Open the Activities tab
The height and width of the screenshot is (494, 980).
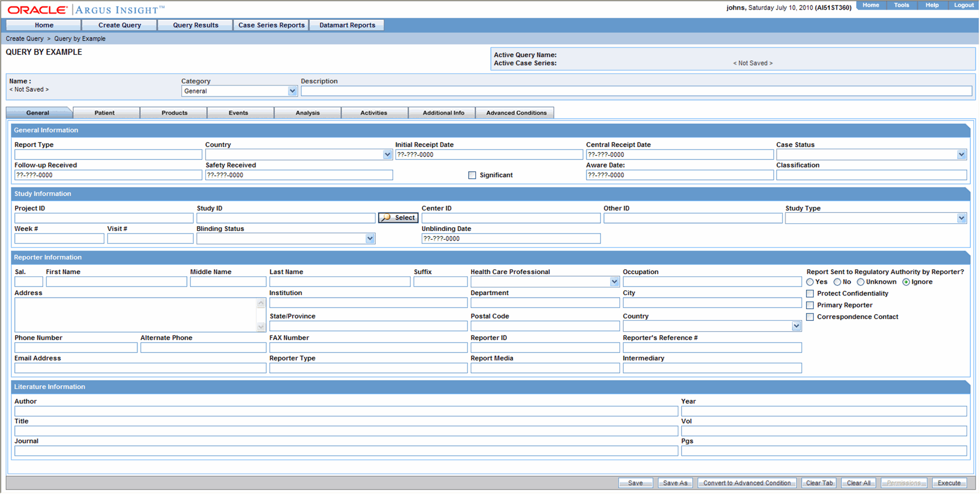[x=374, y=113]
